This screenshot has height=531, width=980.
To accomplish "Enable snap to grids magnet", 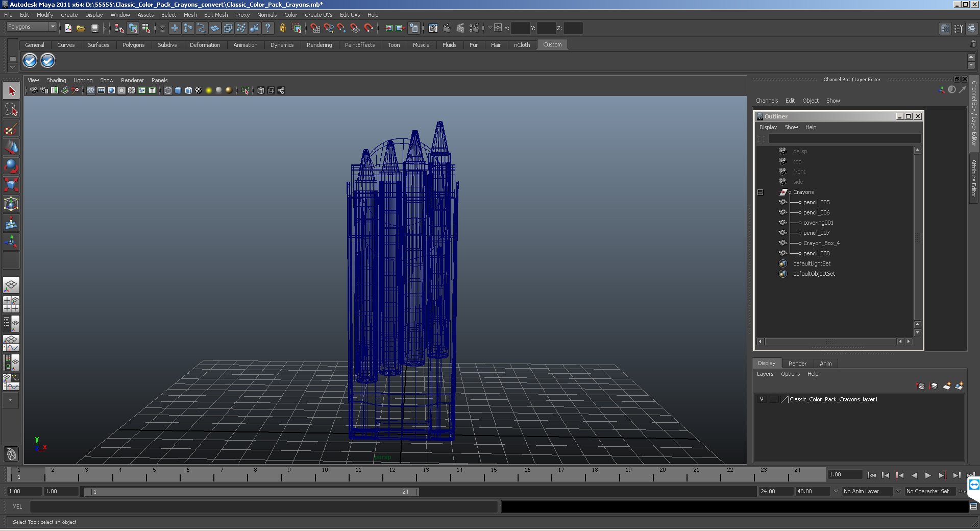I will click(315, 28).
